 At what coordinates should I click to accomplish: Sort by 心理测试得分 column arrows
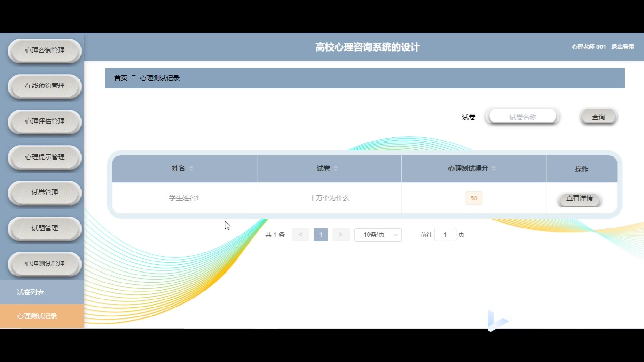click(494, 168)
